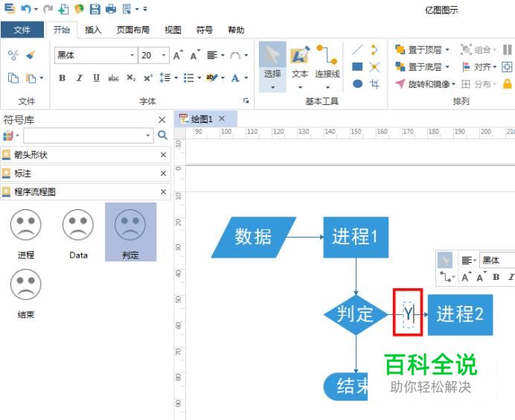This screenshot has width=515, height=420.
Task: Close the 程序流程图 library category
Action: (163, 191)
